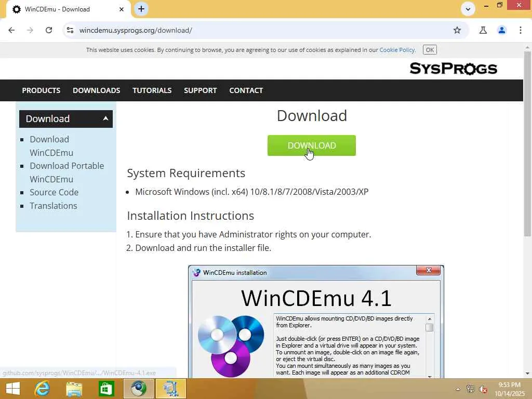Accept cookies with the OK button
This screenshot has width=532, height=399.
coord(430,50)
